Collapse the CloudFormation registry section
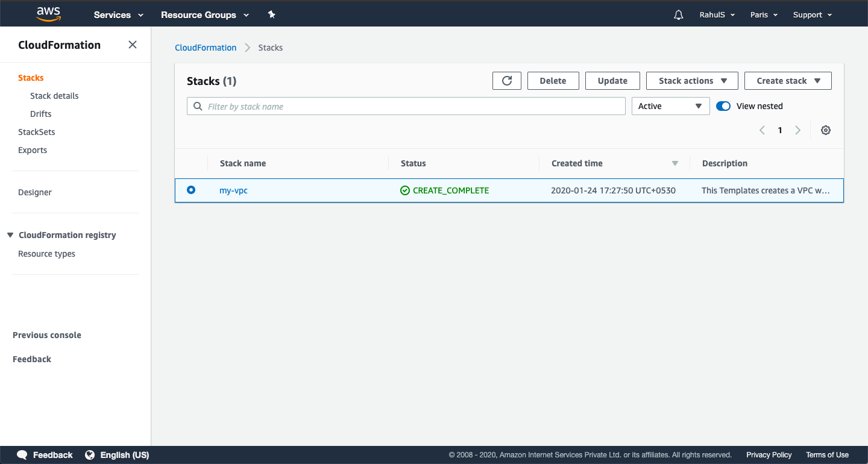868x464 pixels. [10, 235]
